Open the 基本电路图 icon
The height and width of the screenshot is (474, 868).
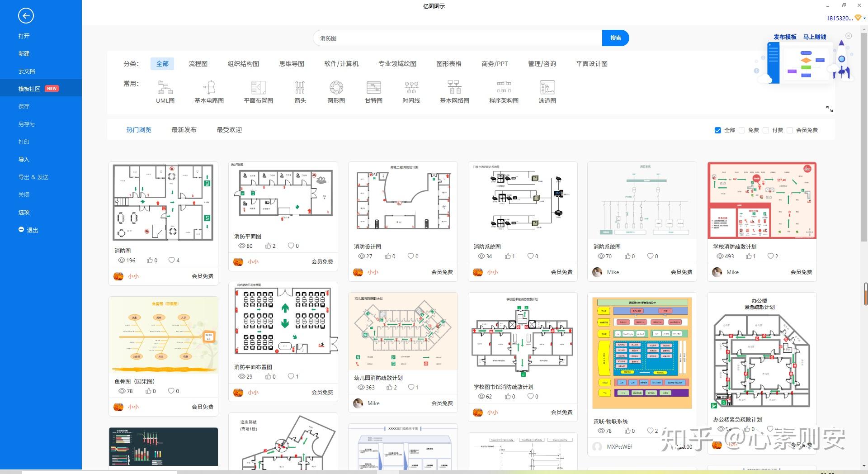point(209,87)
